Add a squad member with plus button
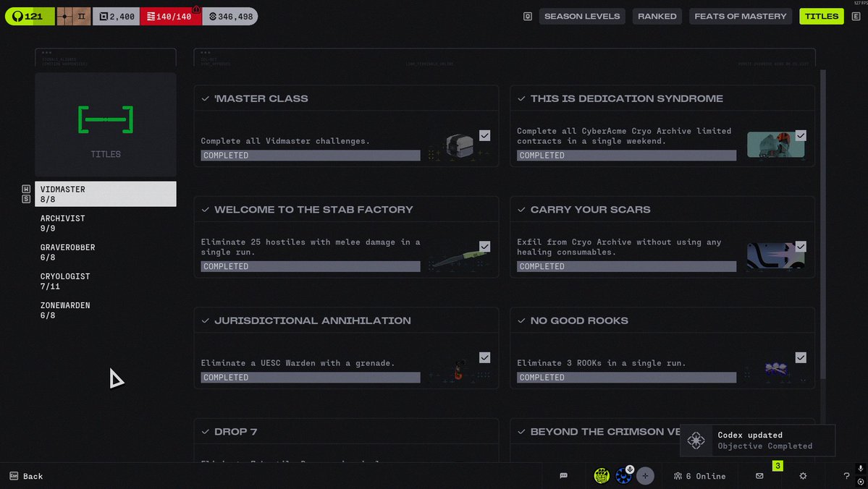 click(645, 476)
